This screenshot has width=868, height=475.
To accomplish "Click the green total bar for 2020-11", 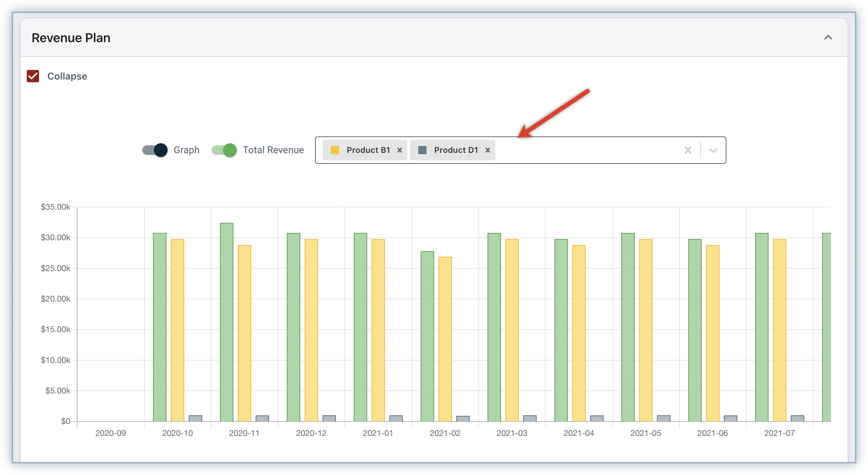I will coord(227,322).
